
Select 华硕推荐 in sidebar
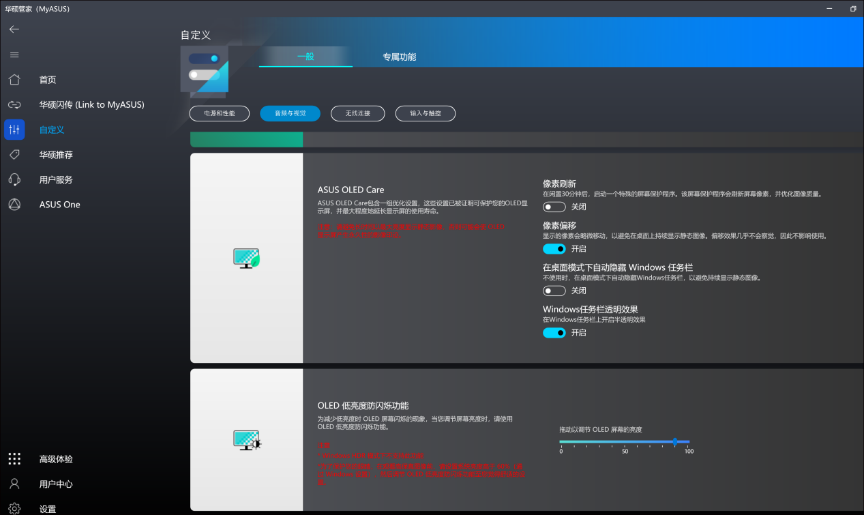point(56,155)
